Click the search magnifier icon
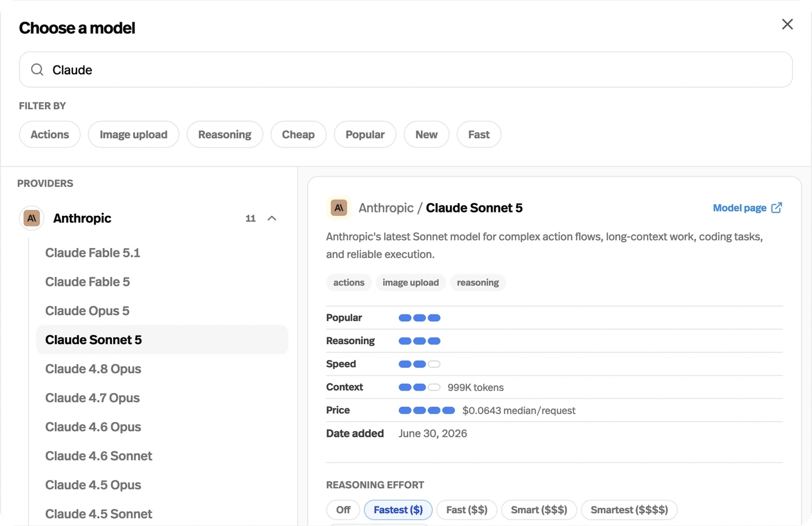The width and height of the screenshot is (812, 526). coord(37,69)
